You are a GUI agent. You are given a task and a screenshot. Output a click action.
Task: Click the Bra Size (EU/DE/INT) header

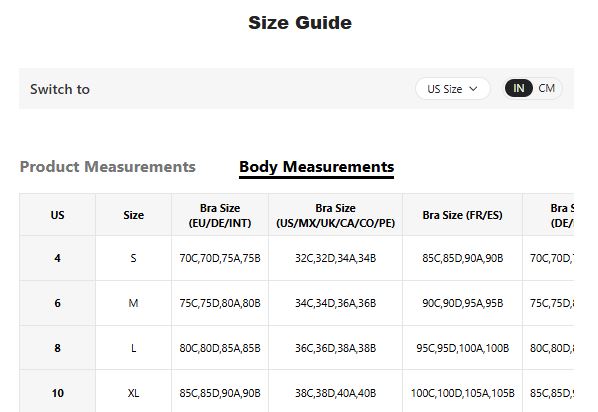pyautogui.click(x=220, y=215)
